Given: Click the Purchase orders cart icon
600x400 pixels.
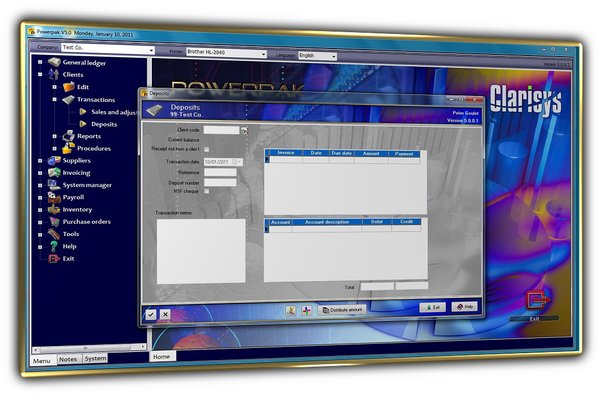Looking at the screenshot, I should (x=54, y=221).
